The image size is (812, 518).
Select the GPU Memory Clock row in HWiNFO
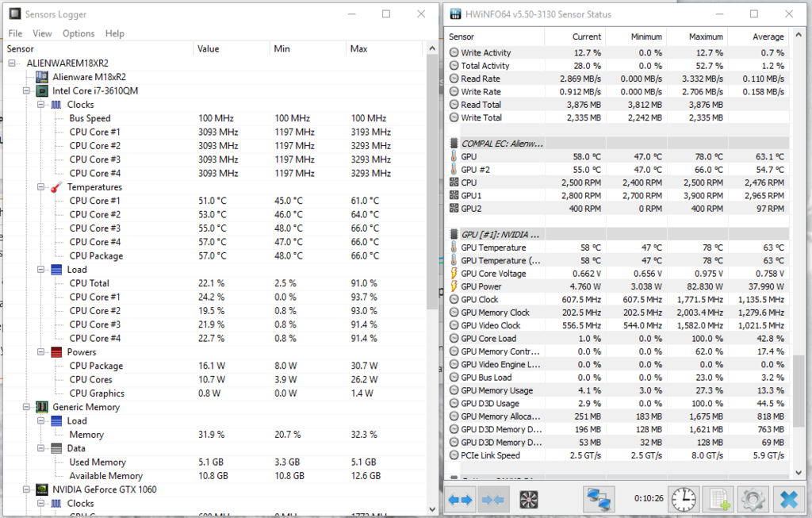[618, 313]
